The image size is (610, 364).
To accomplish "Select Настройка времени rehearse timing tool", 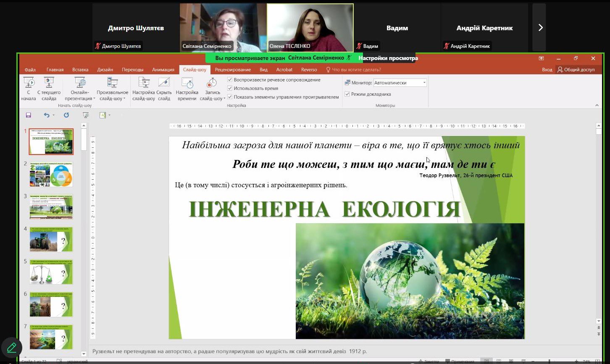I will tap(187, 88).
